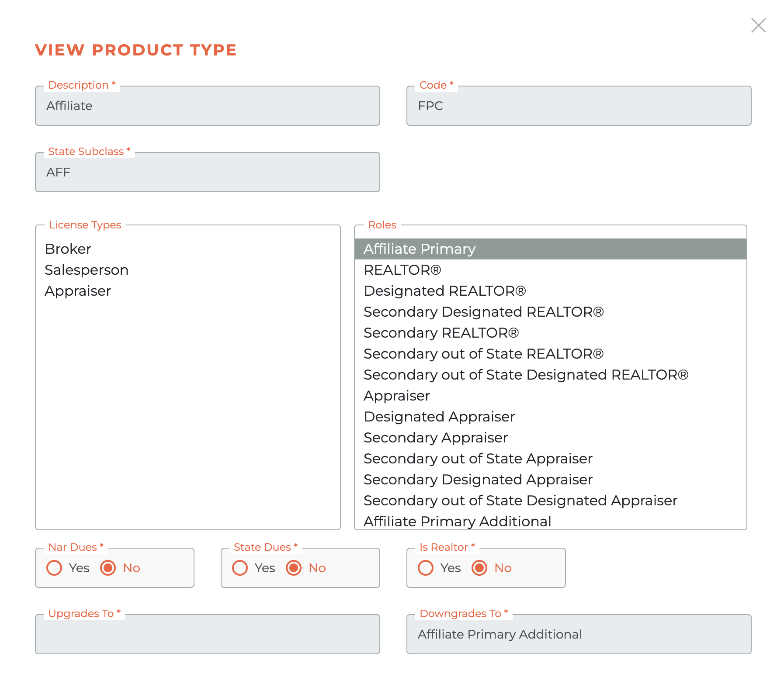Select No for Nar Dues
Image resolution: width=784 pixels, height=684 pixels.
pos(108,568)
